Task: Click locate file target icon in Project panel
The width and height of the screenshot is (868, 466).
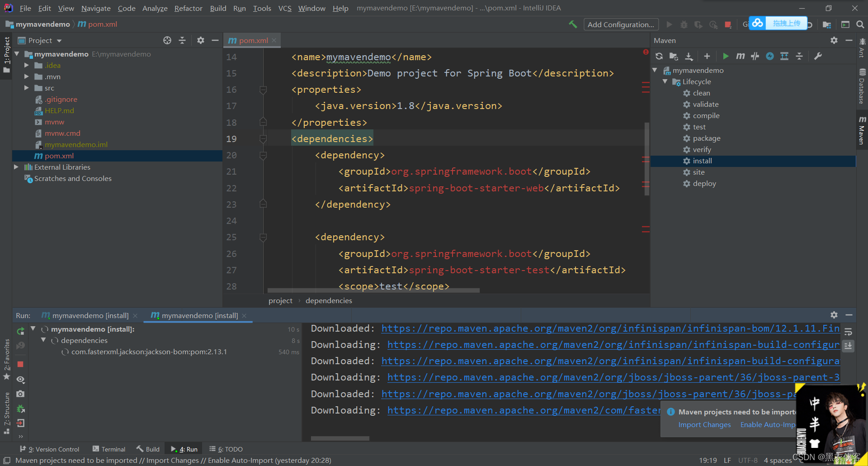Action: pyautogui.click(x=167, y=40)
